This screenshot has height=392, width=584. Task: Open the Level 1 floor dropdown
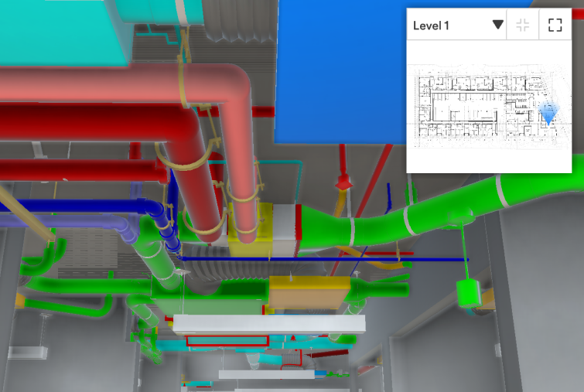(498, 25)
